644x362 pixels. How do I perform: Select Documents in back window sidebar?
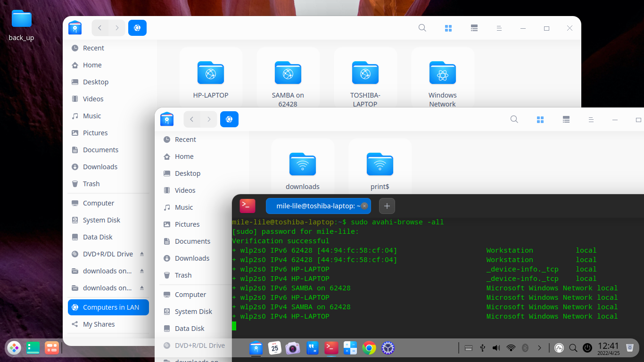[108, 150]
